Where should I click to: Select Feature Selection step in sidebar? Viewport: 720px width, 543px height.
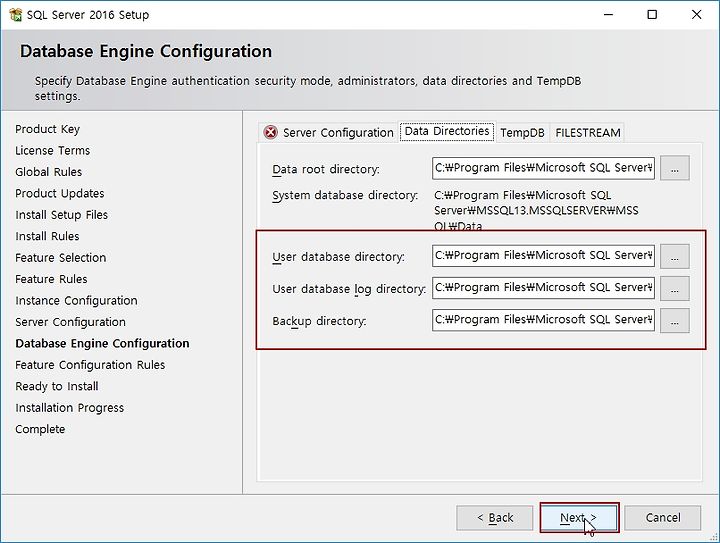point(60,258)
